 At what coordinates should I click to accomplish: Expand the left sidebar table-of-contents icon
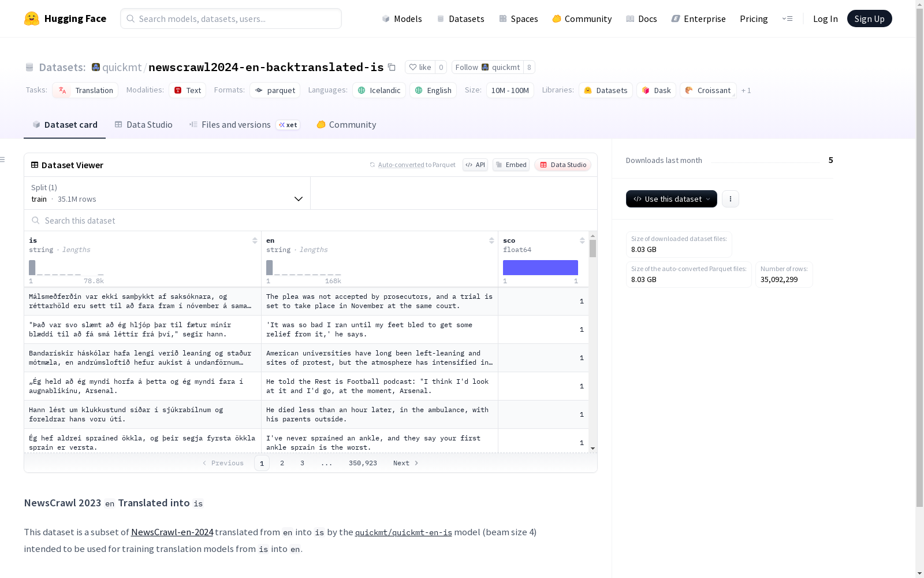tap(3, 160)
